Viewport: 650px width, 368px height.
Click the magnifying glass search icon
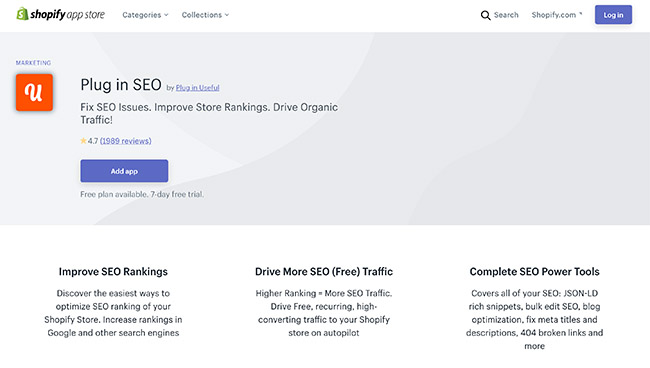pyautogui.click(x=485, y=15)
